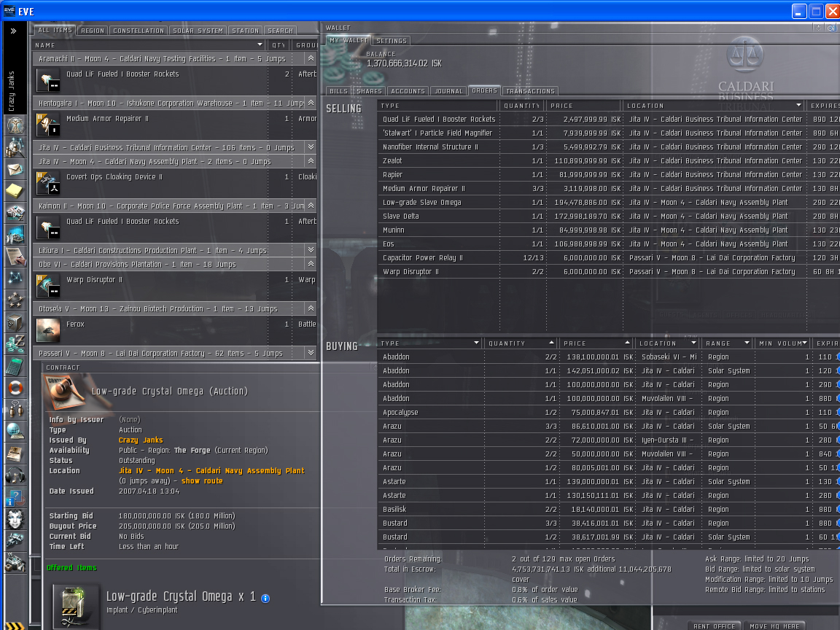Switch to the wallet Settings tab
This screenshot has height=630, width=840.
[x=392, y=41]
